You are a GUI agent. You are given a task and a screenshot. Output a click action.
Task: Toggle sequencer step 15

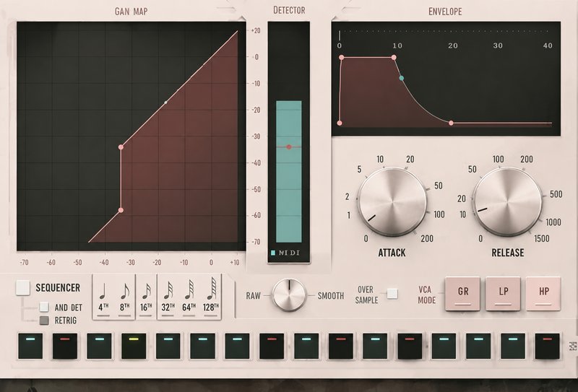[513, 346]
